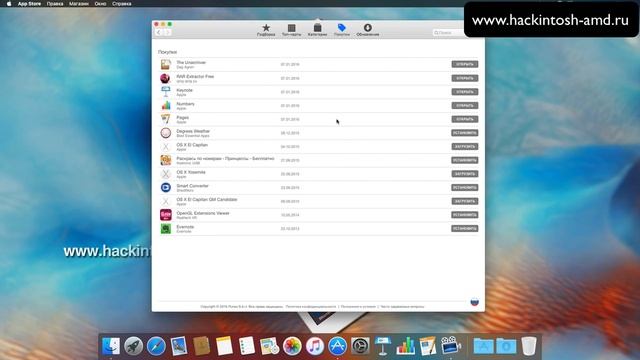The width and height of the screenshot is (640, 360).
Task: Install Degrees Weather
Action: (x=464, y=133)
